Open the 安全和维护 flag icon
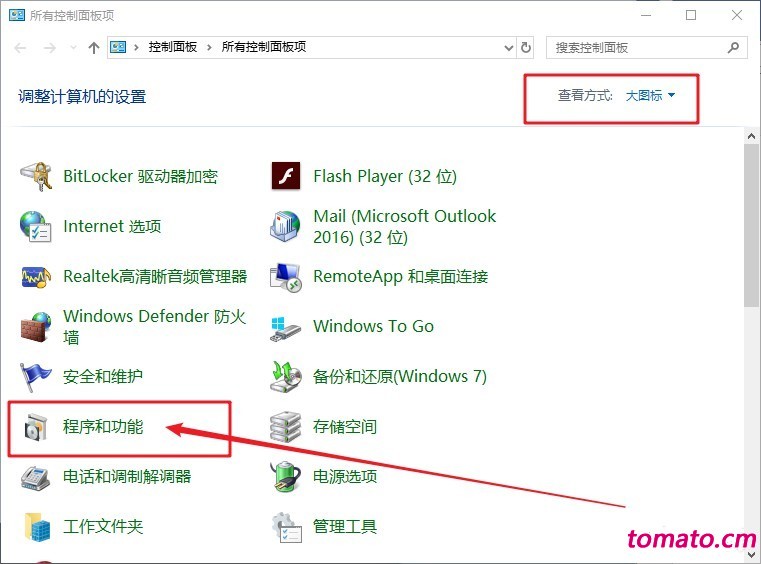761x564 pixels. tap(35, 377)
